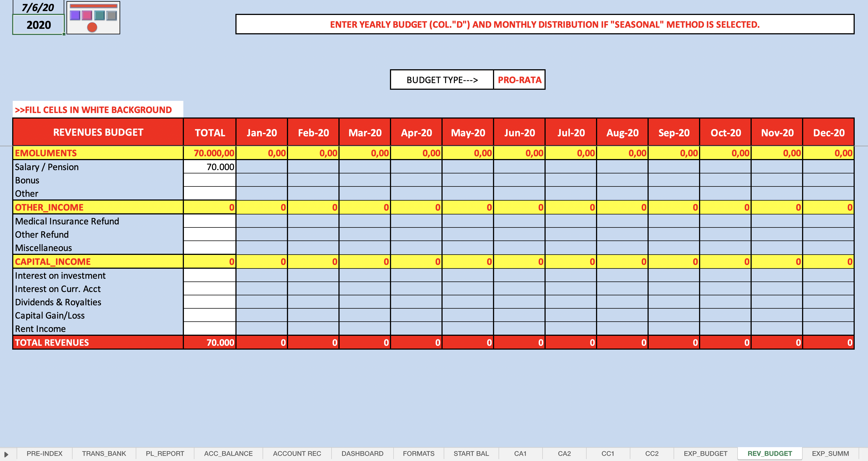This screenshot has width=868, height=461.
Task: Select the Jul-20 column header
Action: [571, 132]
